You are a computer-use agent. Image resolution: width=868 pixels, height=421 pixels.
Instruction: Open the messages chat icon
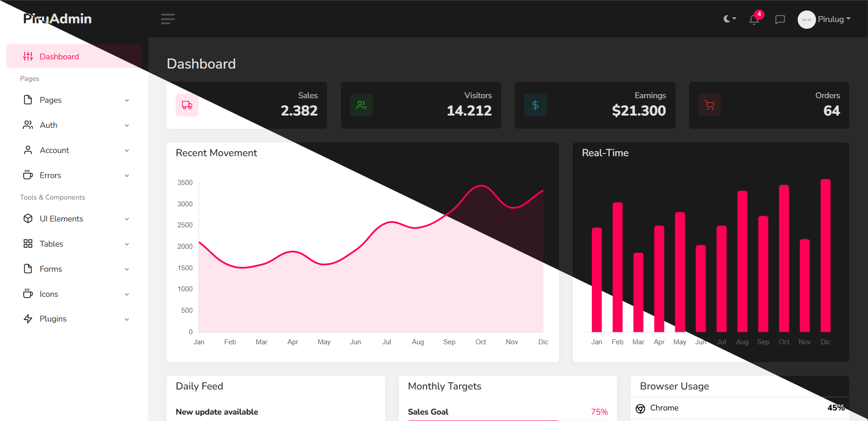pyautogui.click(x=780, y=19)
